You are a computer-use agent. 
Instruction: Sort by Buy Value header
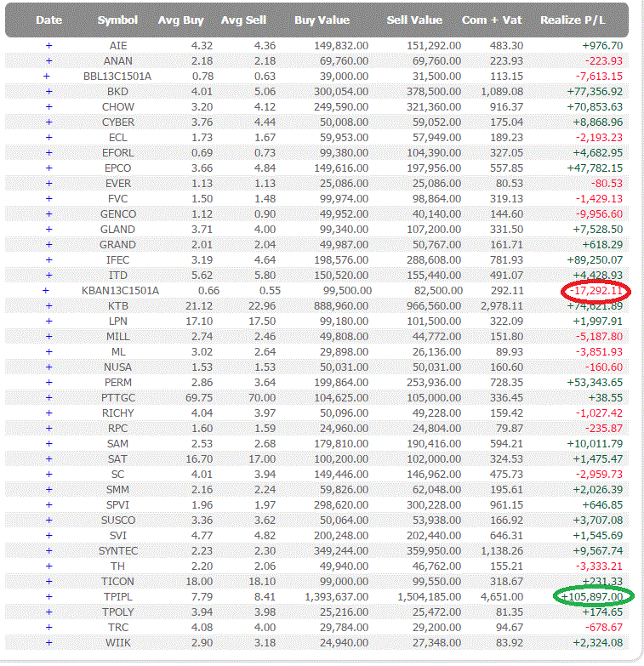[322, 20]
